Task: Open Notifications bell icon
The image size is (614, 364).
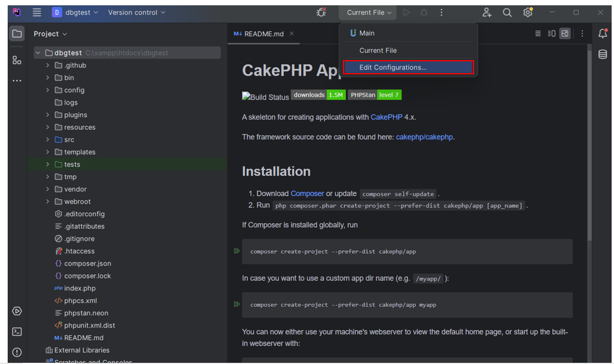Action: [603, 34]
